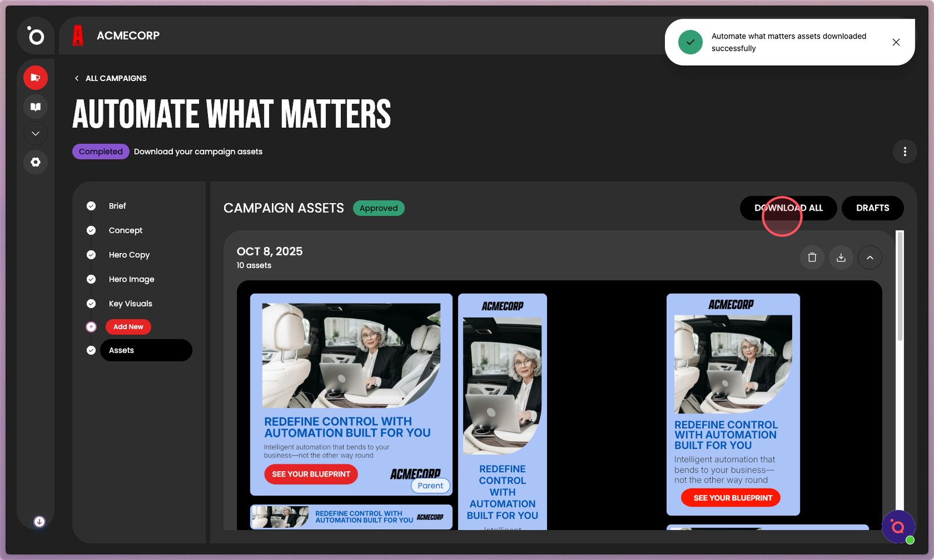
Task: Go to the Key Visuals step
Action: pyautogui.click(x=130, y=304)
